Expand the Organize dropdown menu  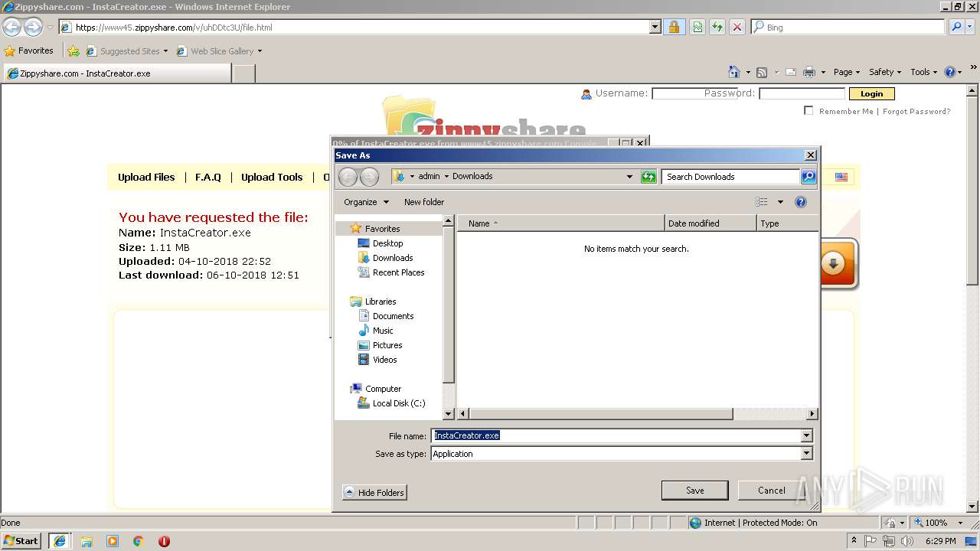[367, 202]
